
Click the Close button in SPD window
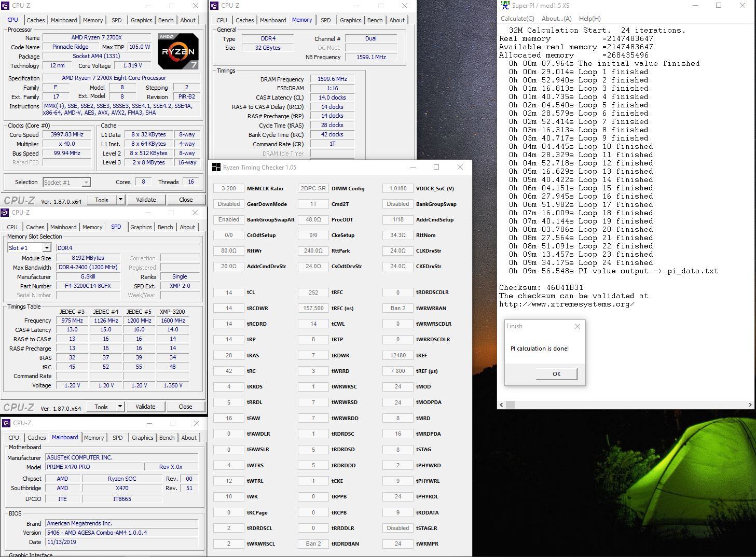[x=185, y=407]
